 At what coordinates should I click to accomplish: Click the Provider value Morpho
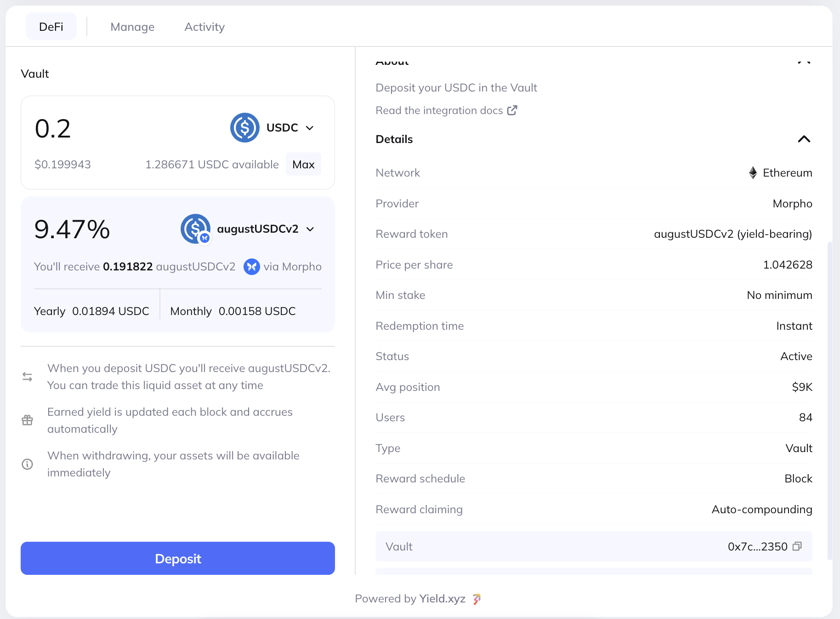(x=792, y=204)
